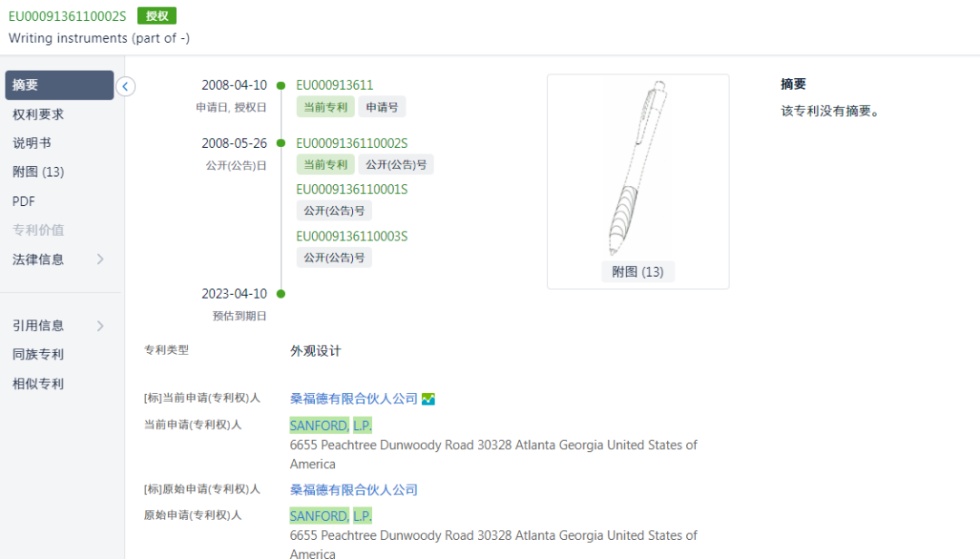Click the icon beside 桑福德有限合伙人公司

tap(428, 399)
